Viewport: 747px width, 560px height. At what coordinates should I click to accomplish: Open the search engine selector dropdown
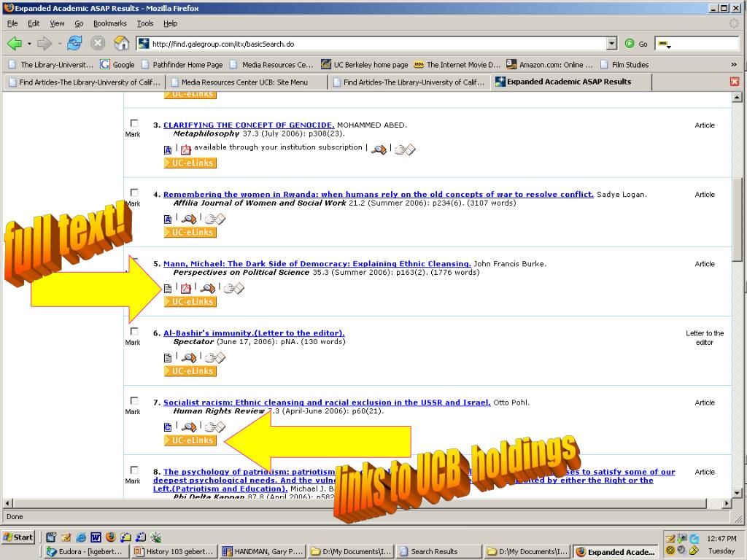665,44
